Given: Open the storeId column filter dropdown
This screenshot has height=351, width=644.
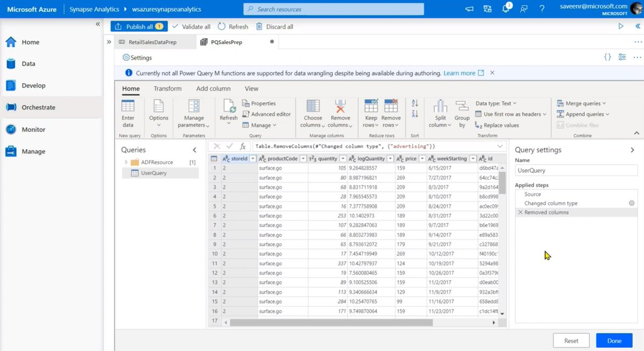Looking at the screenshot, I should click(x=253, y=159).
